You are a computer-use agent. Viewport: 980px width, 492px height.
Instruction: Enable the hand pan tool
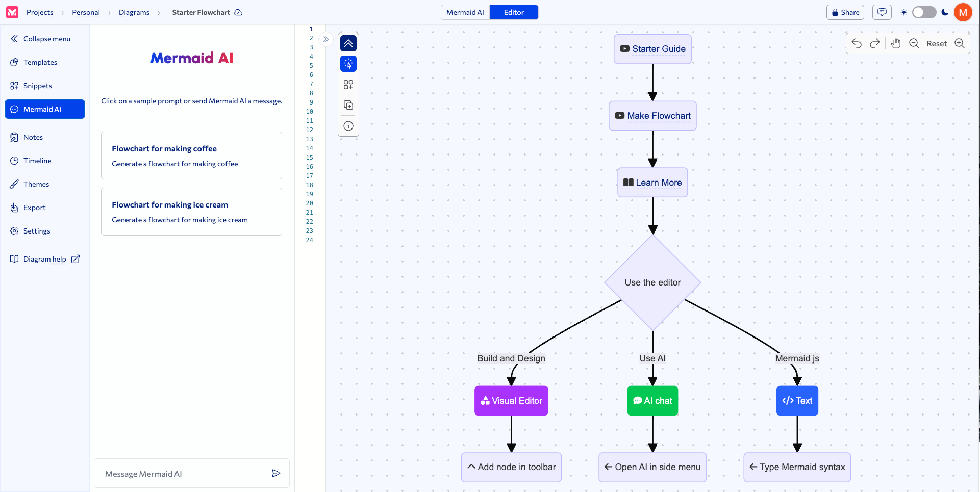pyautogui.click(x=896, y=43)
